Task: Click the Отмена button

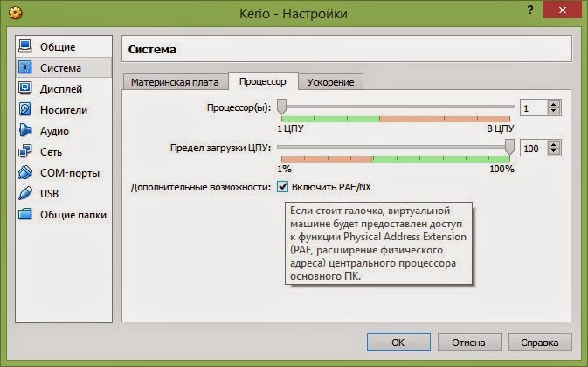Action: pyautogui.click(x=469, y=342)
